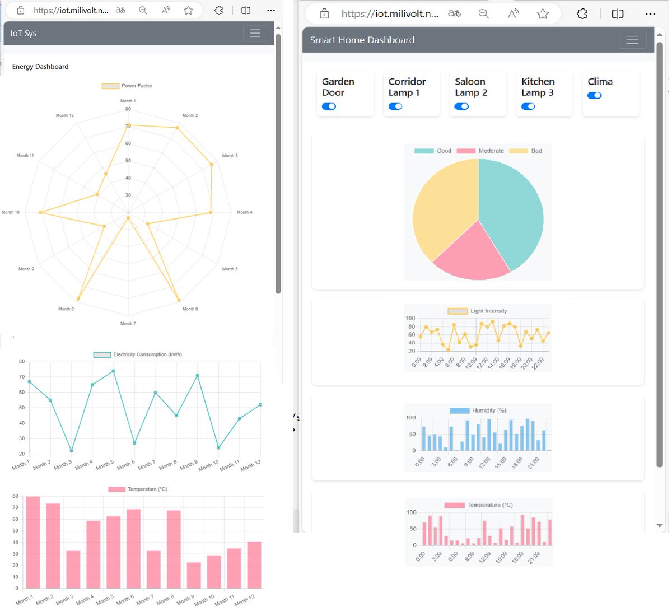Open hamburger menu in Smart Home Dashboard
This screenshot has width=672, height=616.
[632, 40]
